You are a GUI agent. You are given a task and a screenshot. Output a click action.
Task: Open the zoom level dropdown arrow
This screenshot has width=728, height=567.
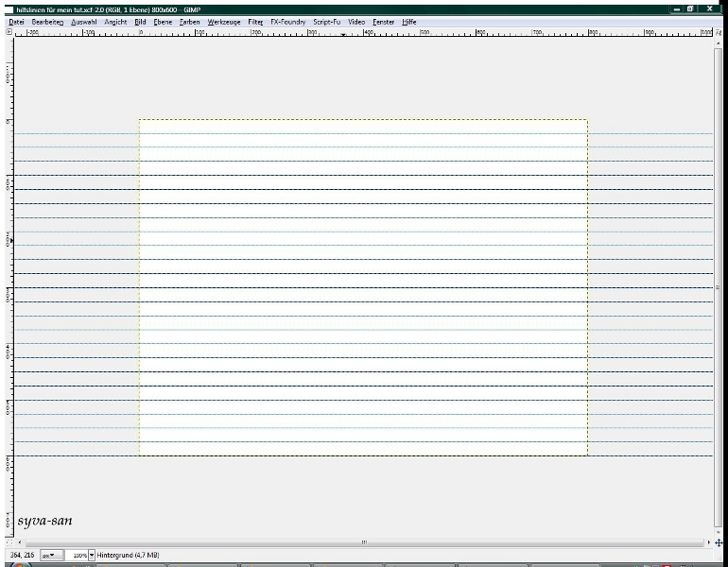[92, 555]
